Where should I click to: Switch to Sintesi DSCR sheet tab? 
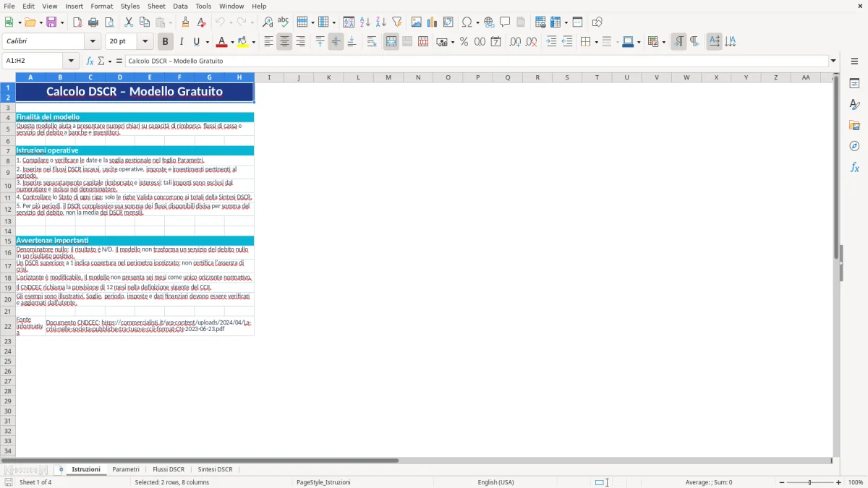(x=216, y=469)
